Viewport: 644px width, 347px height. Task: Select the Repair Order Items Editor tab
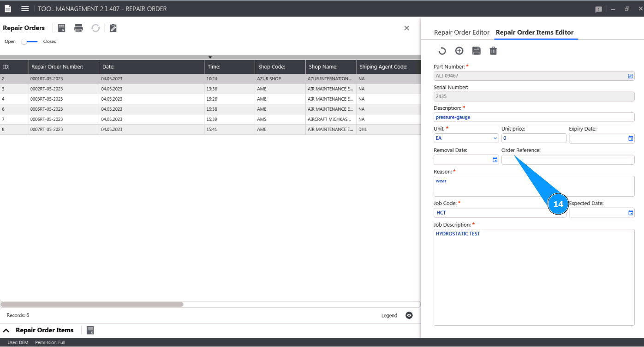pos(534,32)
